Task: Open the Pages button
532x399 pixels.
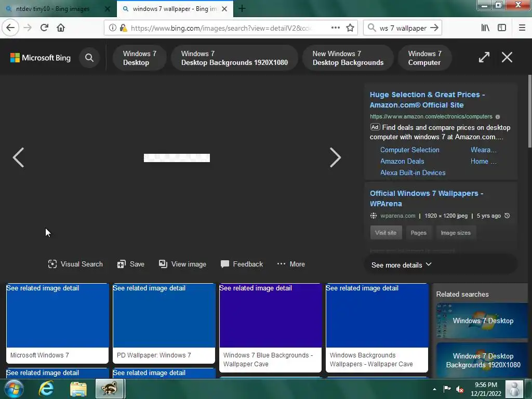Action: point(418,233)
